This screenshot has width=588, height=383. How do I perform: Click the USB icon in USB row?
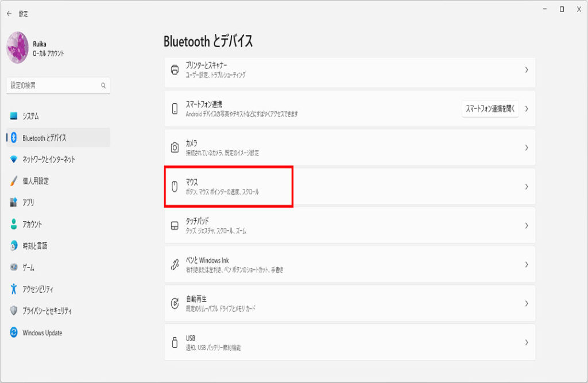[175, 342]
